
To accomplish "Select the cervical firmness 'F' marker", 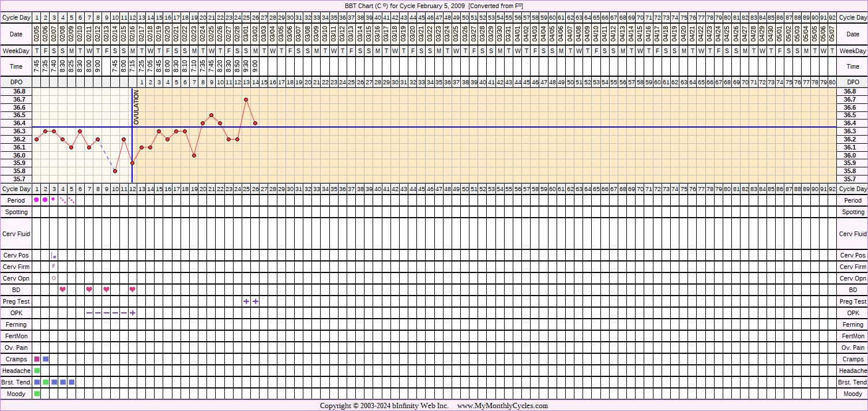I will pyautogui.click(x=54, y=266).
